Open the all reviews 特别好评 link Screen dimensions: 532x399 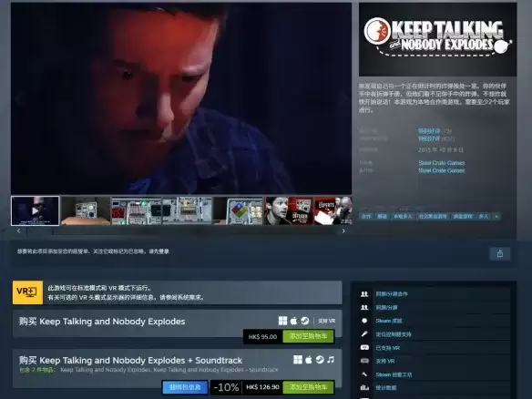[429, 138]
